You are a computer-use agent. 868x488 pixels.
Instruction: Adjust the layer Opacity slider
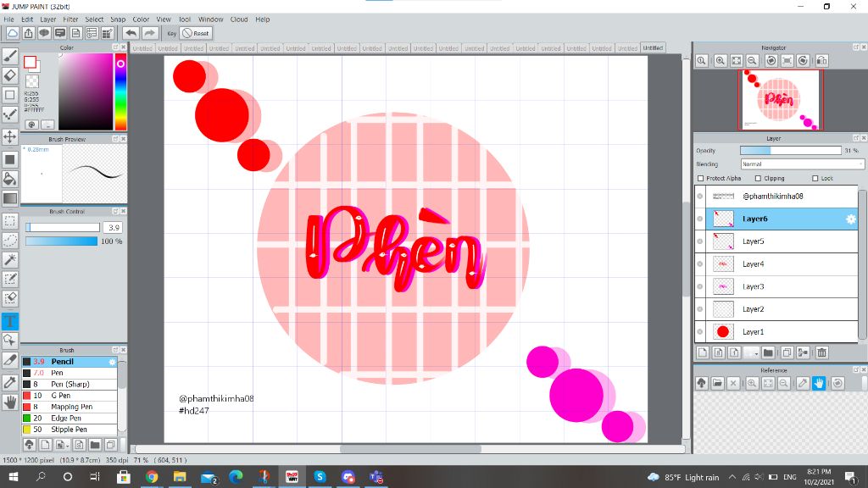791,151
